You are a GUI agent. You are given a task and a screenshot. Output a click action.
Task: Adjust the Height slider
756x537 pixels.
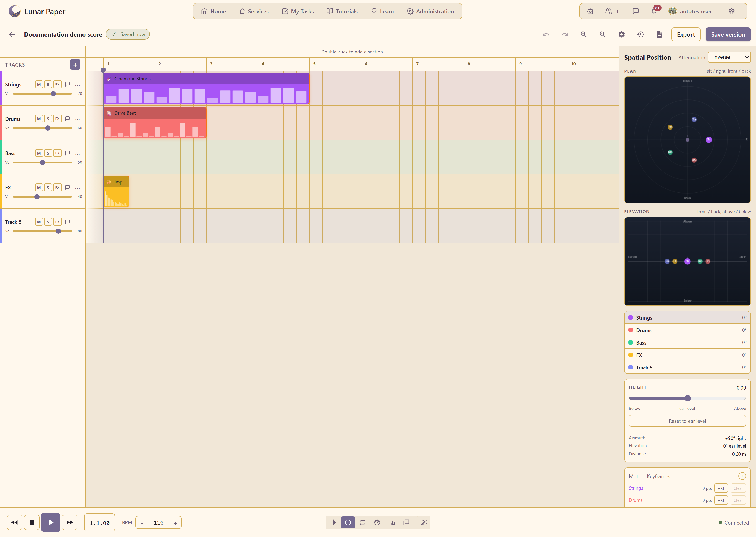(687, 398)
